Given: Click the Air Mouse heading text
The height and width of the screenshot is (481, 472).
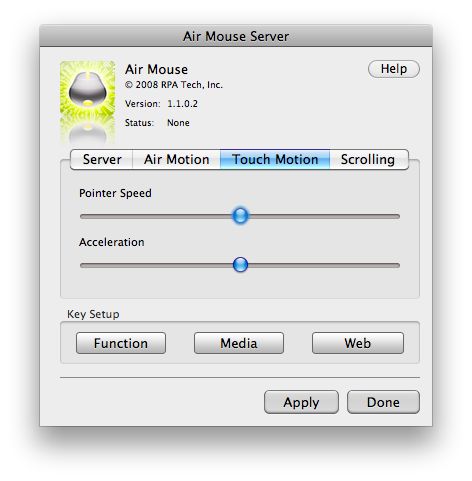Looking at the screenshot, I should tap(156, 70).
